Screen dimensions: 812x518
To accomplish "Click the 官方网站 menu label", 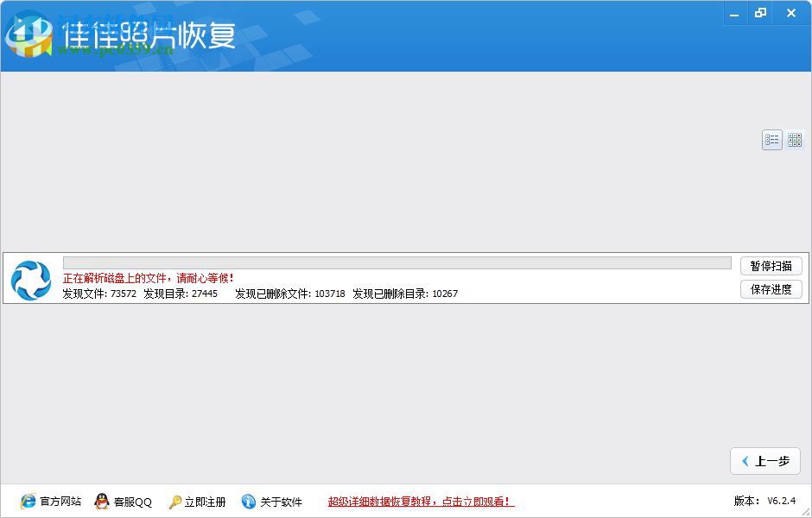I will [59, 502].
